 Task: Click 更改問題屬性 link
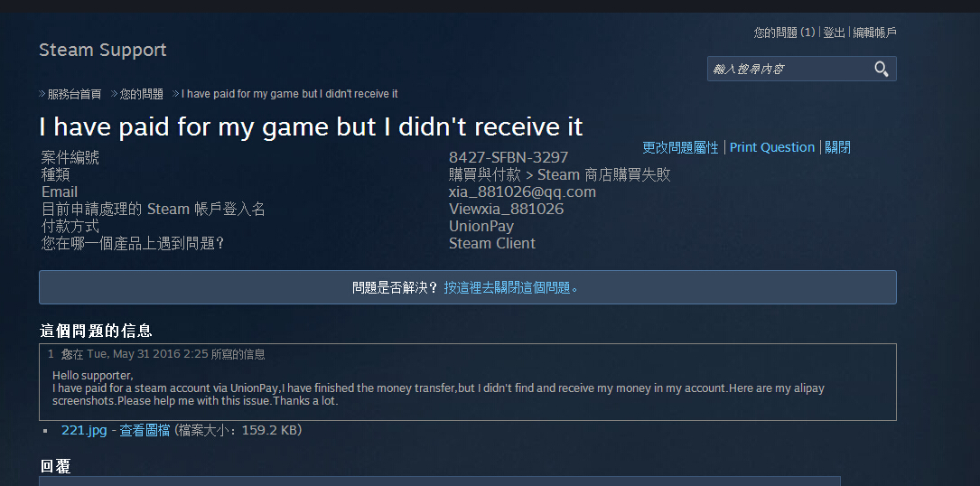pos(680,147)
